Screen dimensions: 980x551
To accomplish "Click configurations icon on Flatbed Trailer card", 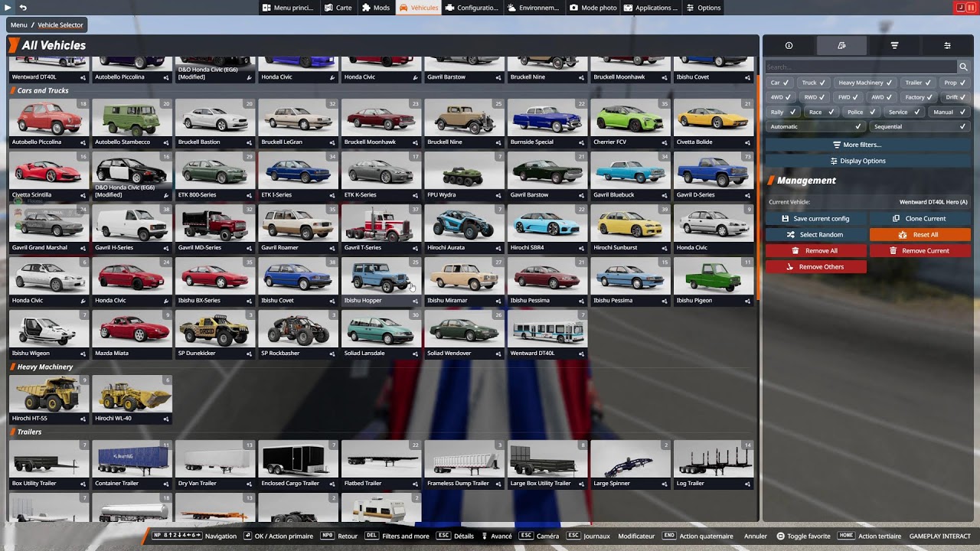I will click(x=415, y=484).
